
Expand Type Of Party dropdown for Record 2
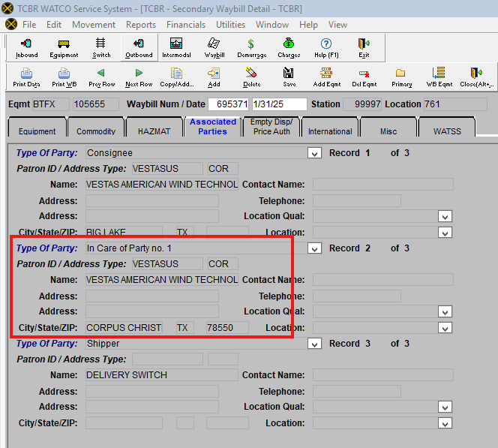click(x=314, y=248)
